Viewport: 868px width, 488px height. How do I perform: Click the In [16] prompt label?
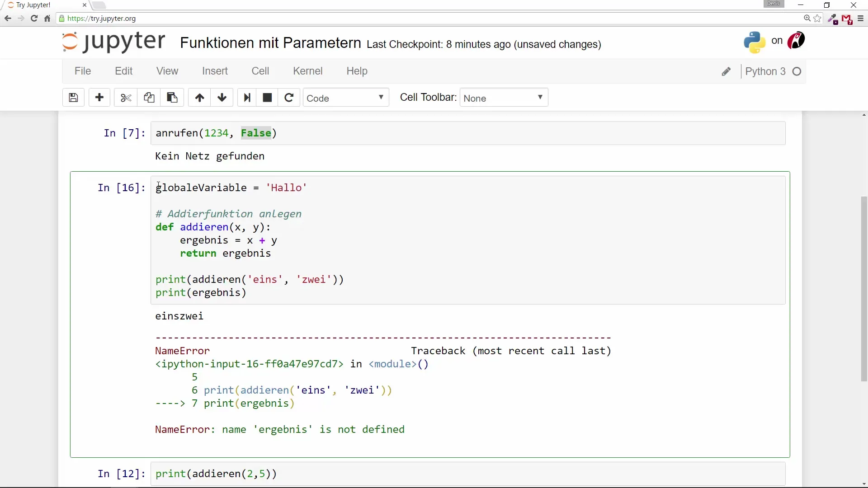pos(122,188)
